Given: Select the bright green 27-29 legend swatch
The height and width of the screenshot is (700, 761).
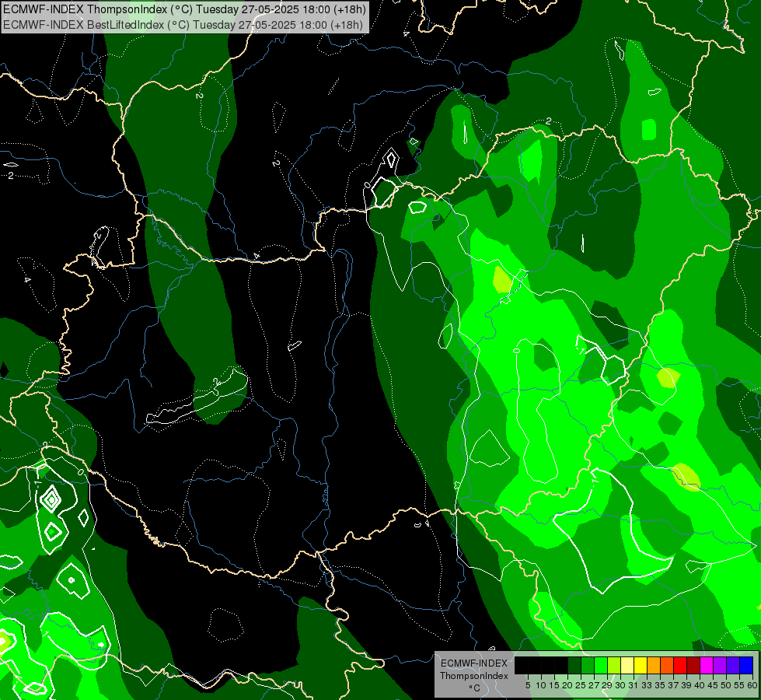Looking at the screenshot, I should 601,665.
